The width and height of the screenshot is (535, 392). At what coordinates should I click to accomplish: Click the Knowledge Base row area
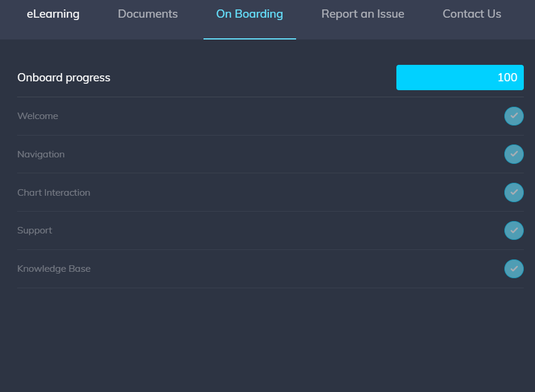[271, 269]
